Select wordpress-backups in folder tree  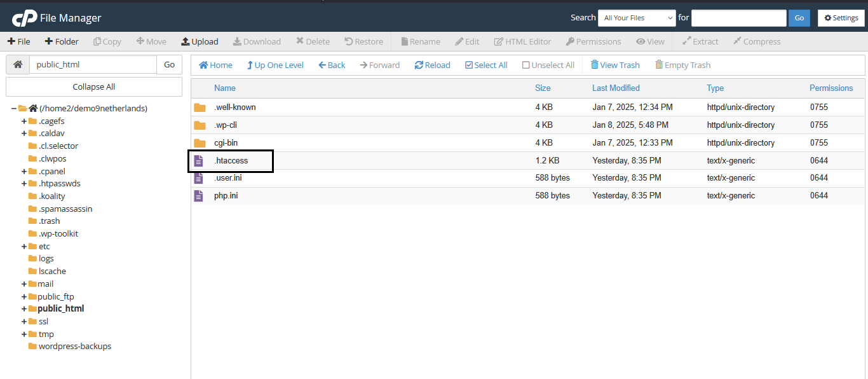click(74, 346)
